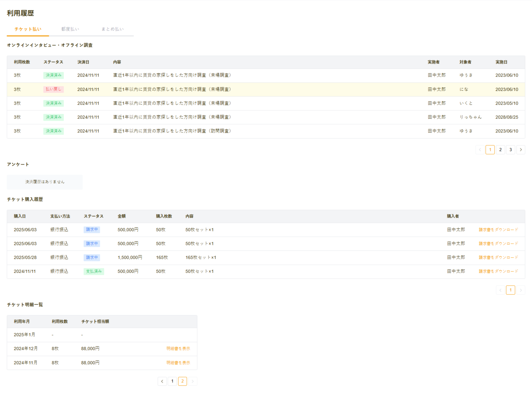Click page 1 in interview history pagination

[x=490, y=150]
